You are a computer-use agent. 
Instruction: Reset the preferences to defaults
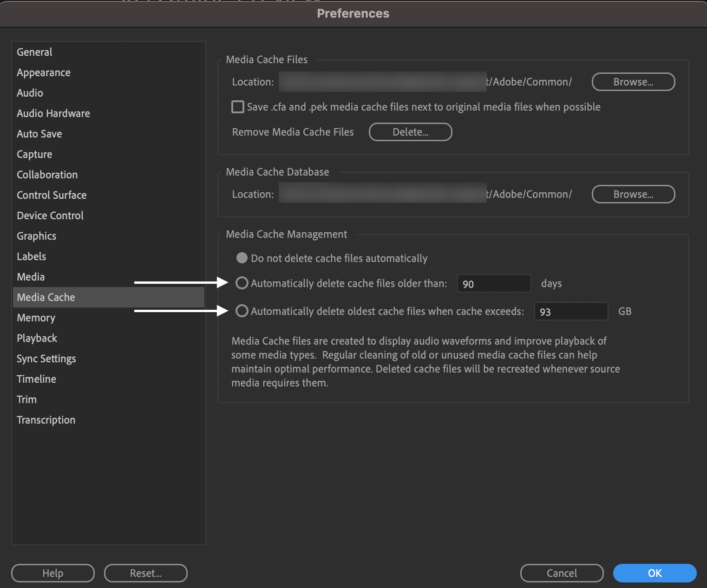pyautogui.click(x=145, y=573)
